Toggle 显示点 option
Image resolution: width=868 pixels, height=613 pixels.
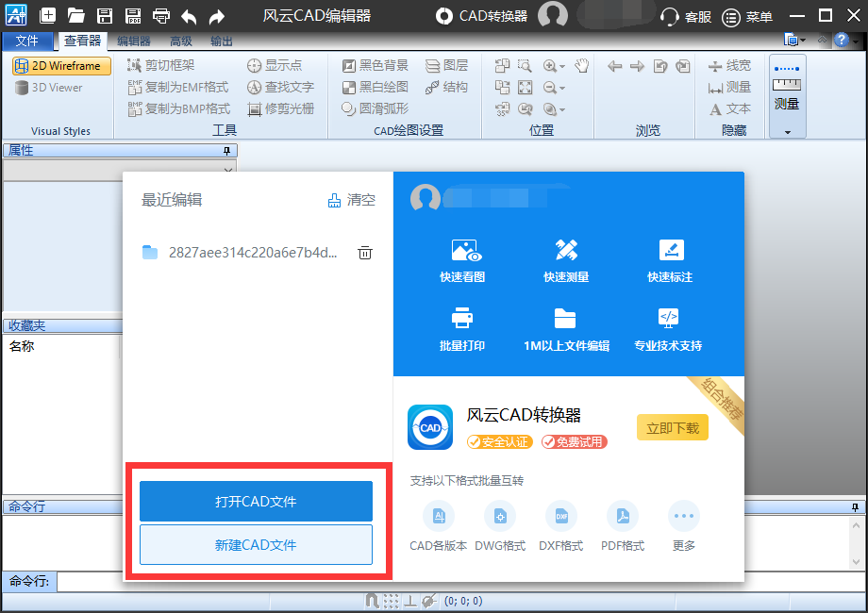[x=275, y=65]
